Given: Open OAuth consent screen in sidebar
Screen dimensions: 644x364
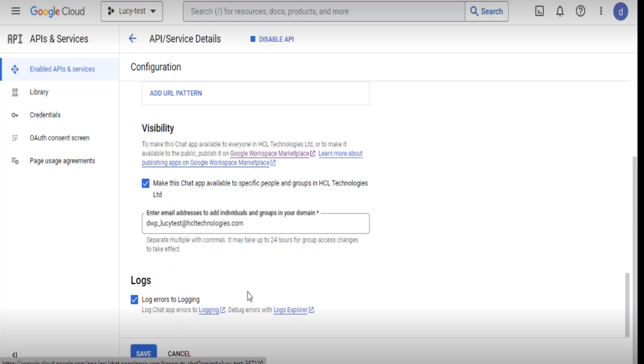Looking at the screenshot, I should click(x=60, y=138).
